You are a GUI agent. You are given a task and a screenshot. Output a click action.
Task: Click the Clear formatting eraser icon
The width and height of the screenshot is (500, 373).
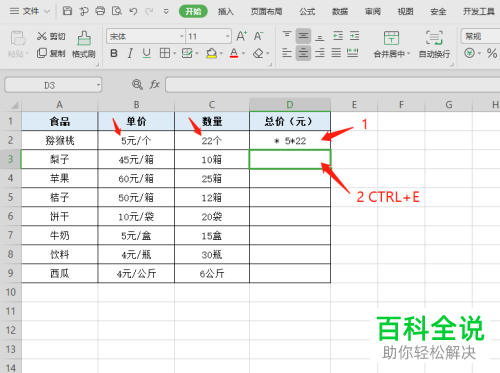(x=258, y=53)
